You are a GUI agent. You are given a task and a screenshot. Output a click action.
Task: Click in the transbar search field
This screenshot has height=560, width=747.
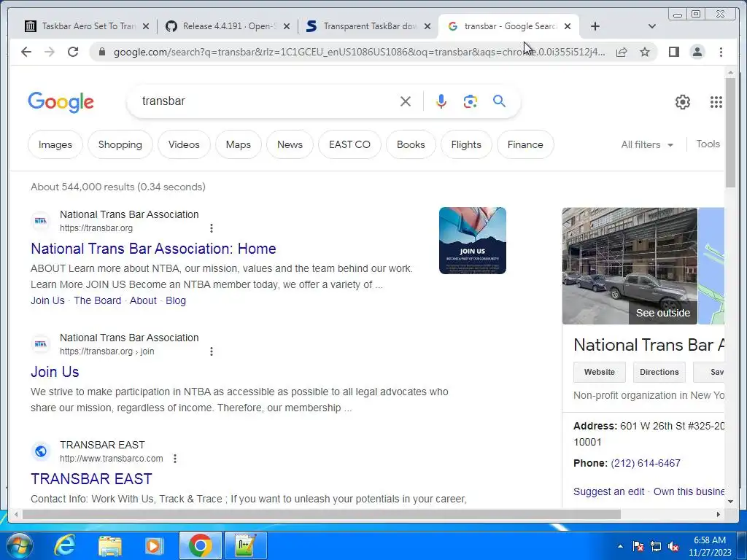267,101
